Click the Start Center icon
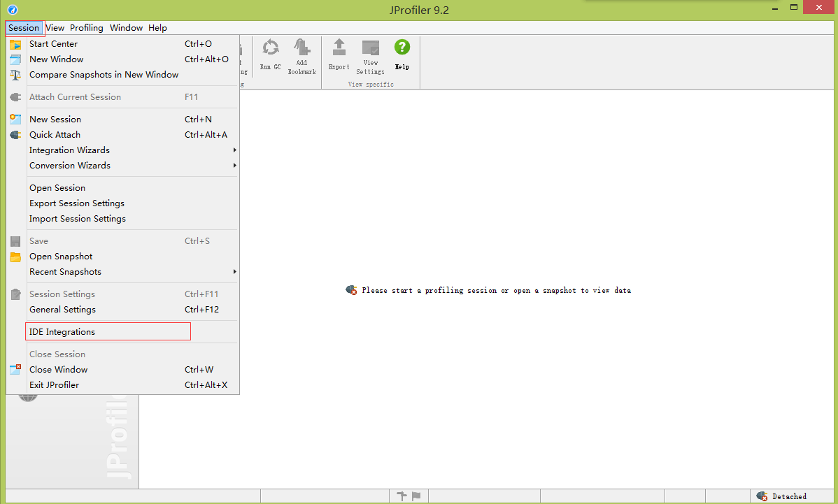The height and width of the screenshot is (504, 838). point(15,44)
